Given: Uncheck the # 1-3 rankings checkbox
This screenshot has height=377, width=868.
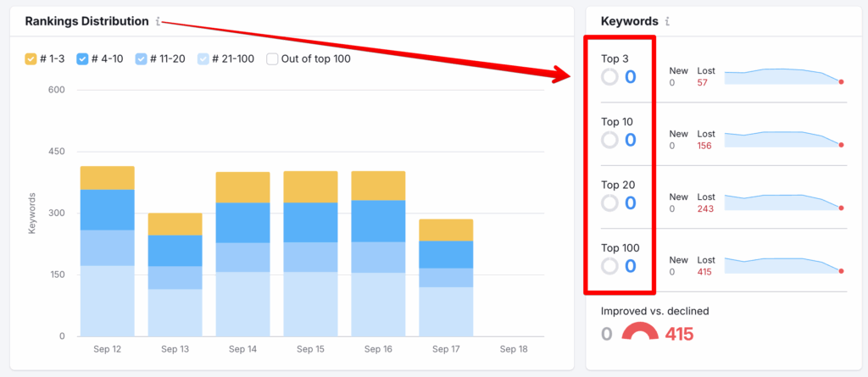Looking at the screenshot, I should [x=31, y=59].
